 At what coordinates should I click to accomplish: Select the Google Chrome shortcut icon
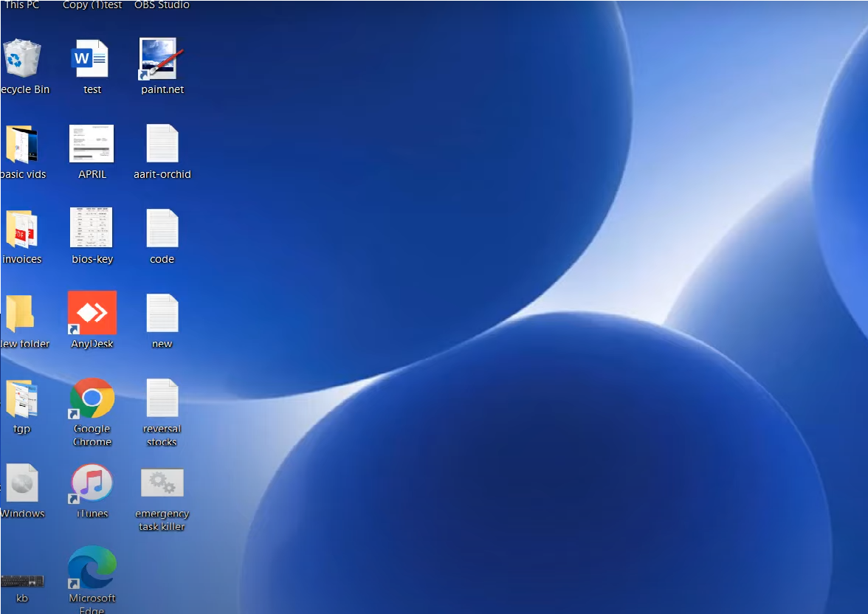(x=92, y=398)
